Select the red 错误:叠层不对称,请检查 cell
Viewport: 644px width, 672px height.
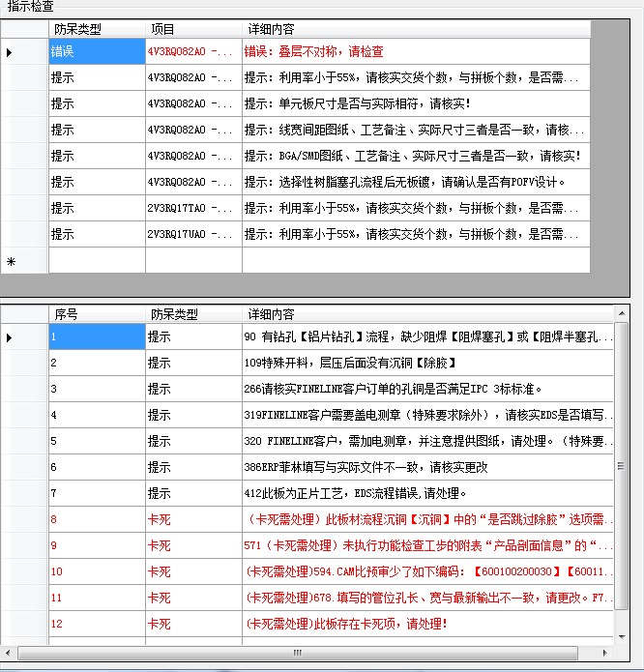coord(416,51)
